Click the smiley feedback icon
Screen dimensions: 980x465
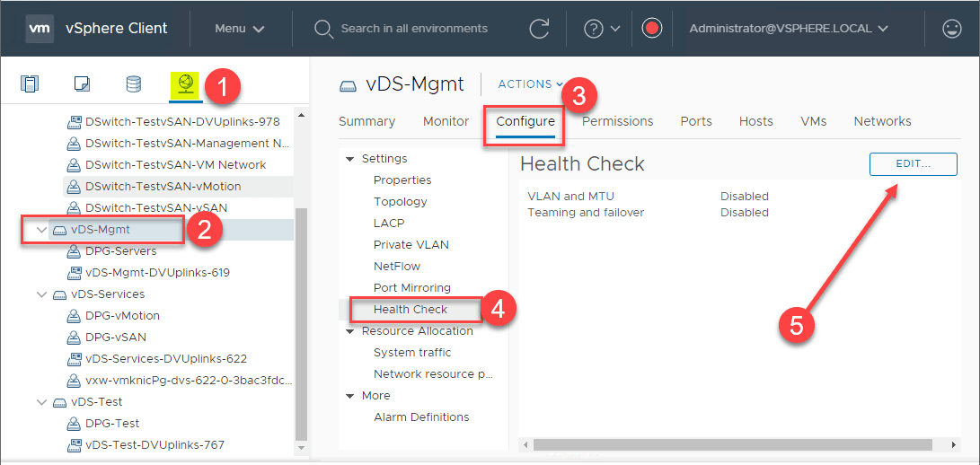coord(952,29)
